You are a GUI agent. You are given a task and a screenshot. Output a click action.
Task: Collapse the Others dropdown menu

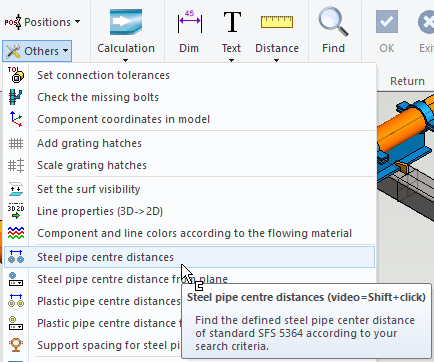[x=37, y=51]
